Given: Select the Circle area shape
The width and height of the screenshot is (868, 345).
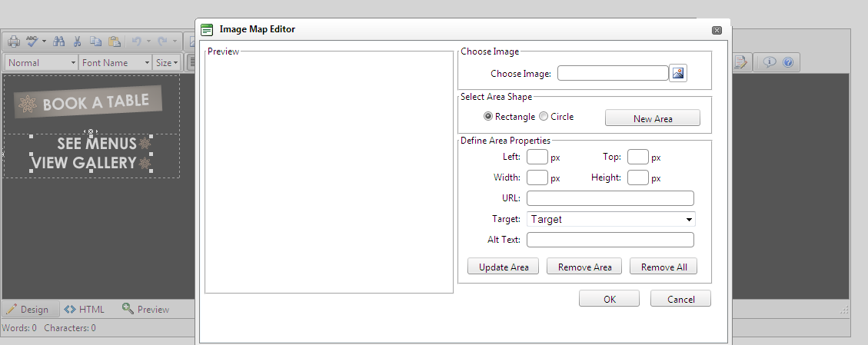Looking at the screenshot, I should [x=544, y=117].
